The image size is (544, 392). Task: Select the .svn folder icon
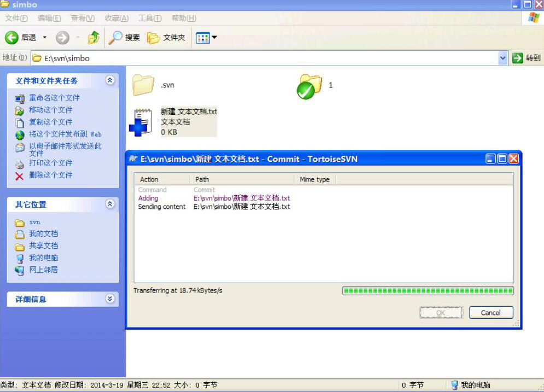pyautogui.click(x=143, y=85)
